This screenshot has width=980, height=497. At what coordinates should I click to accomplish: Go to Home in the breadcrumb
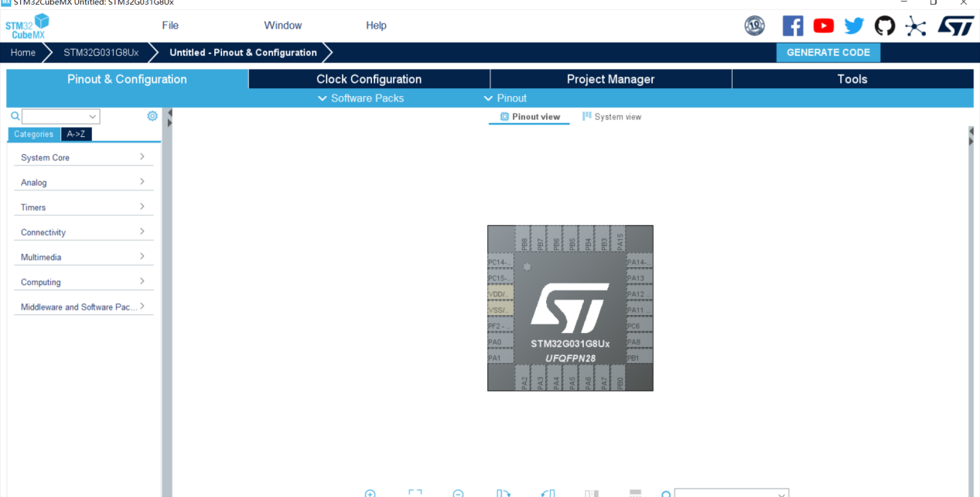pyautogui.click(x=23, y=53)
